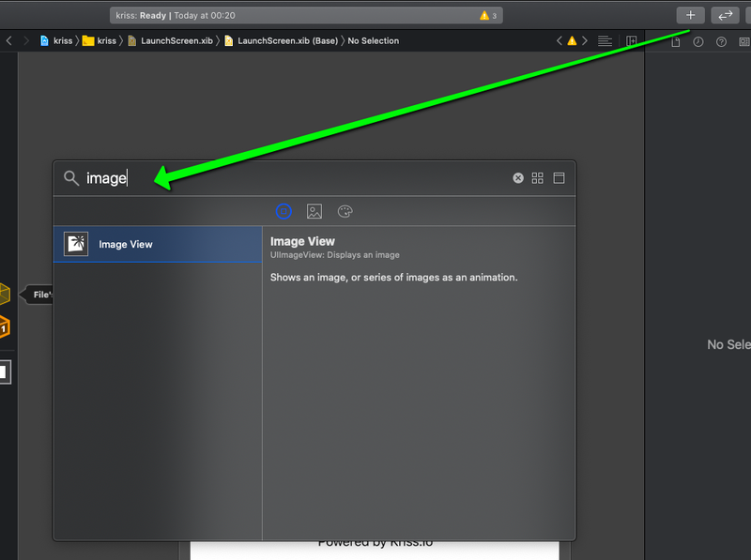Open the Library with the plus button
This screenshot has height=560, width=751.
[x=690, y=15]
